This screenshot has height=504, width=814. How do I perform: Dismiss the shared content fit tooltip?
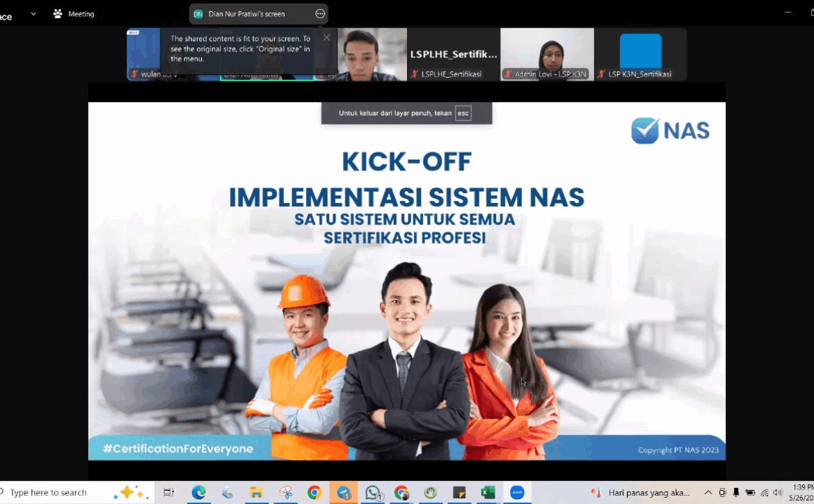pos(326,38)
